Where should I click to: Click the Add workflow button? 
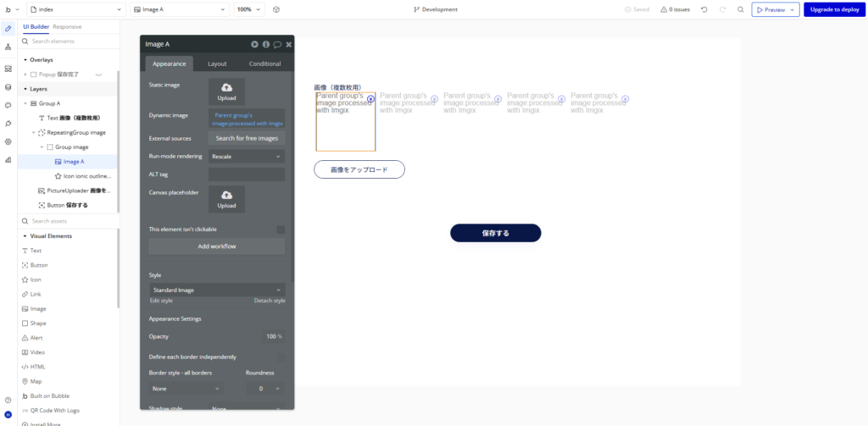217,246
